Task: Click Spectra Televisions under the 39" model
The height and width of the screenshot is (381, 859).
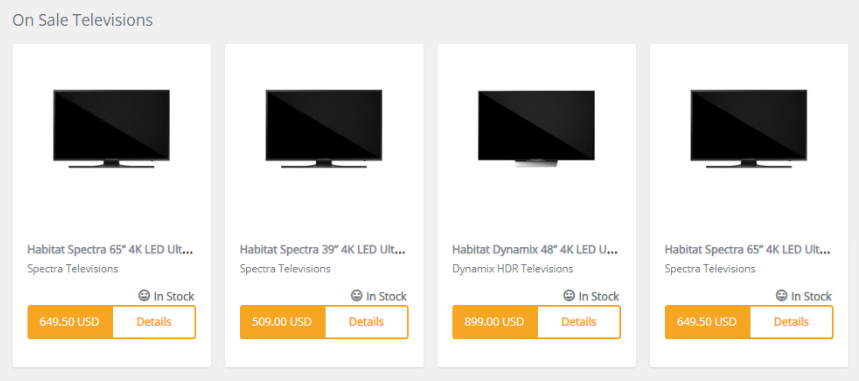Action: pyautogui.click(x=285, y=269)
